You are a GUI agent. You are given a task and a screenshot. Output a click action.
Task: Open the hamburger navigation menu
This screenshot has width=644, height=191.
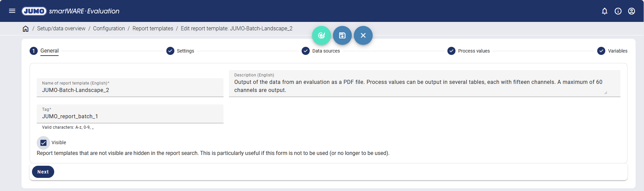[x=12, y=11]
